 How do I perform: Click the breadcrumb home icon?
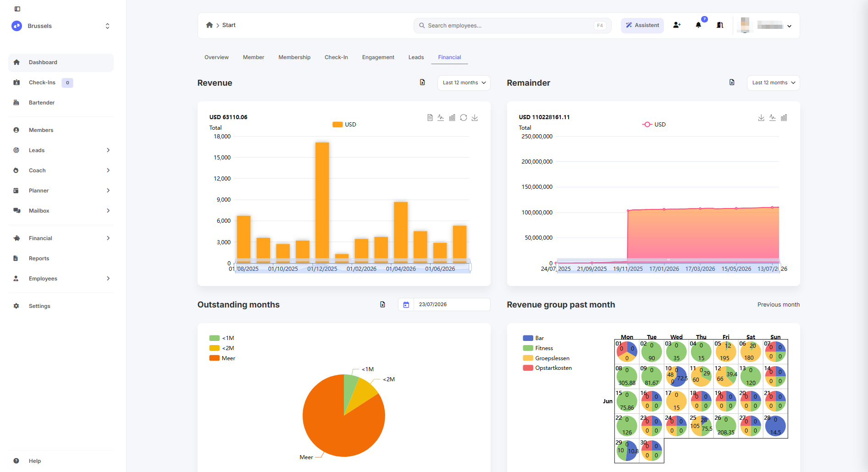[210, 25]
